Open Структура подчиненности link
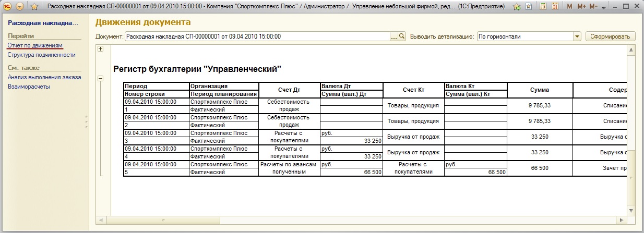This screenshot has width=644, height=233. pos(41,55)
